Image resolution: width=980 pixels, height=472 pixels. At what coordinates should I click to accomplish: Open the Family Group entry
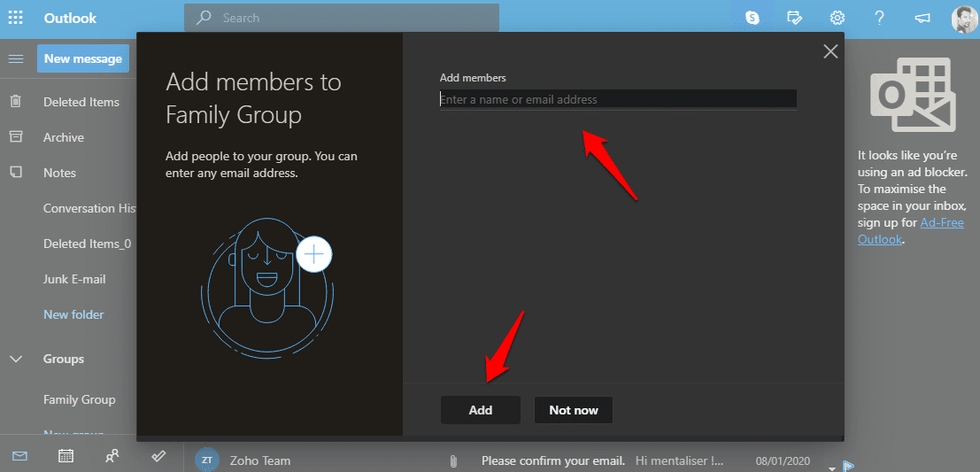click(x=80, y=399)
